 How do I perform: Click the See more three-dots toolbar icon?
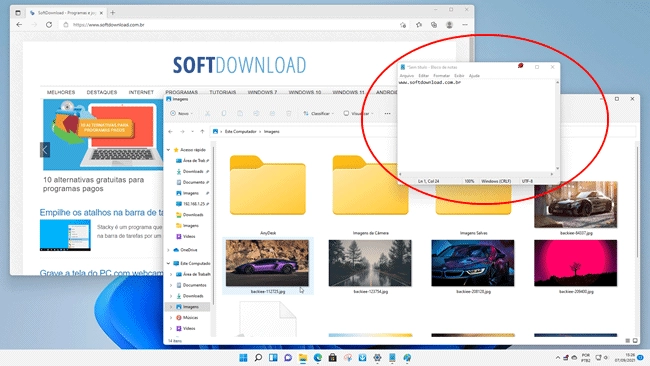387,113
